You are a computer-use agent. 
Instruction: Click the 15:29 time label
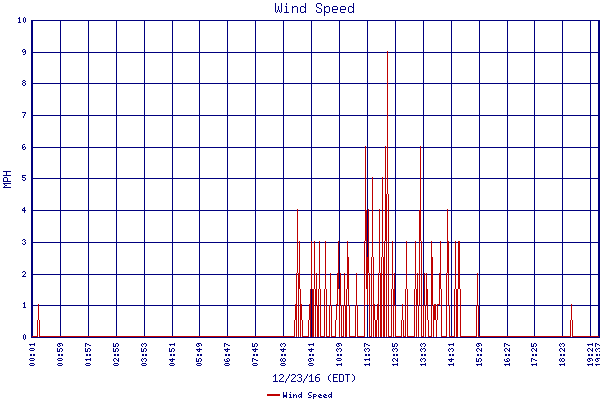(x=479, y=354)
